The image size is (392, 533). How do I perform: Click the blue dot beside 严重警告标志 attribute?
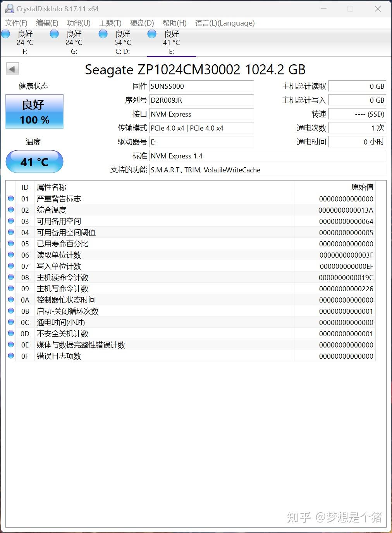11,199
